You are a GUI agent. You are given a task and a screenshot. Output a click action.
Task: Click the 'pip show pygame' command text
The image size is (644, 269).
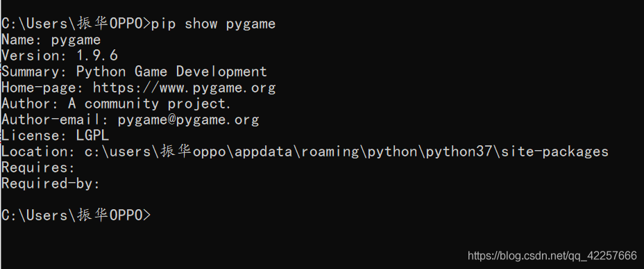213,24
